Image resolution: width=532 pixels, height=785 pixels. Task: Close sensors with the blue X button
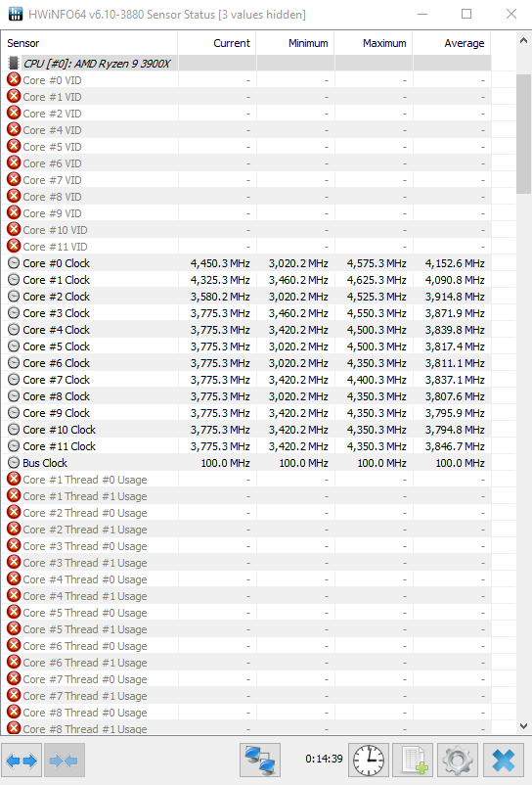[503, 761]
